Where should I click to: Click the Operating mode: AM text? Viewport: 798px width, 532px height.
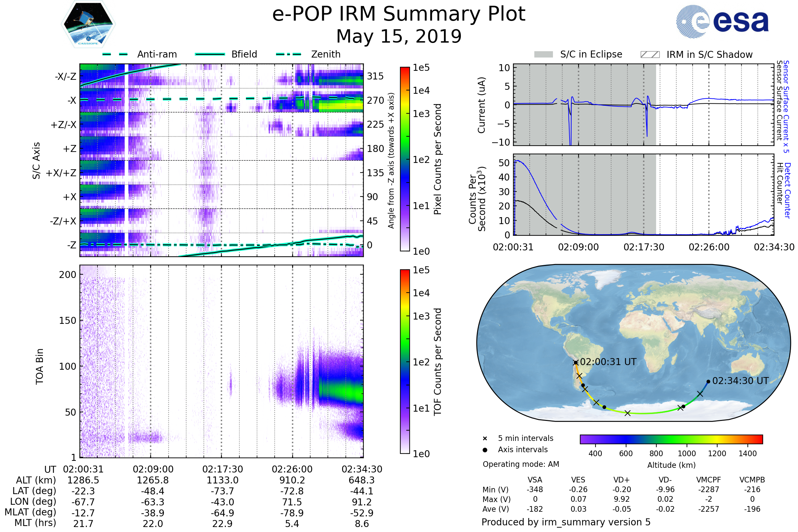point(521,464)
